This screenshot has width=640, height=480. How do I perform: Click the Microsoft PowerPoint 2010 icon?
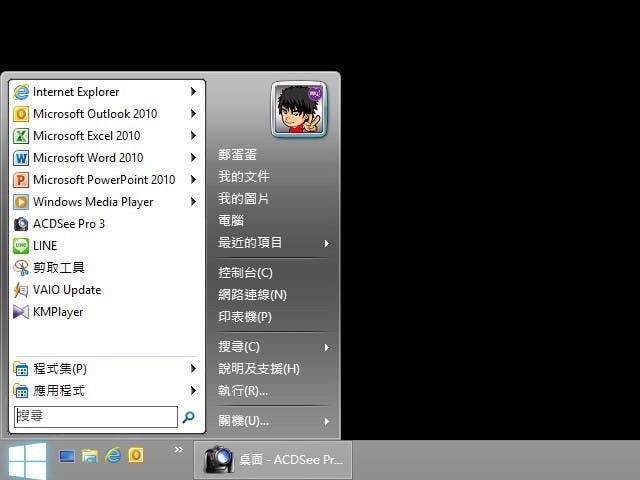coord(21,180)
